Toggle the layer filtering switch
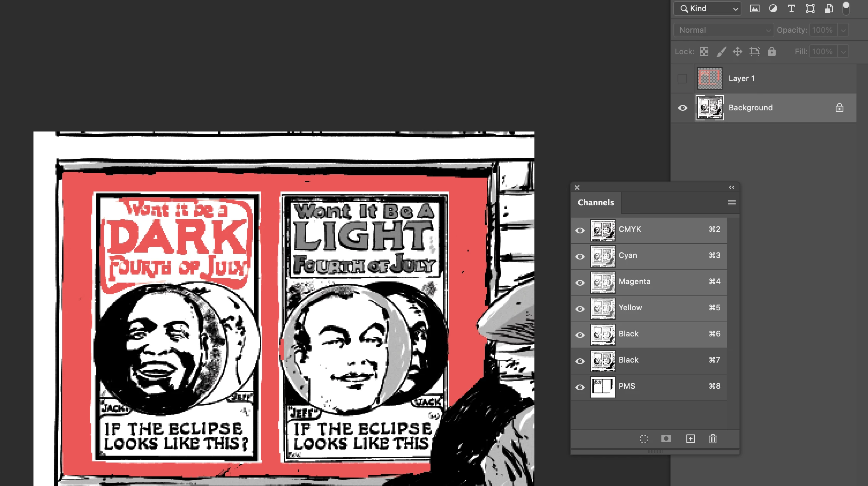The image size is (868, 486). click(x=846, y=8)
